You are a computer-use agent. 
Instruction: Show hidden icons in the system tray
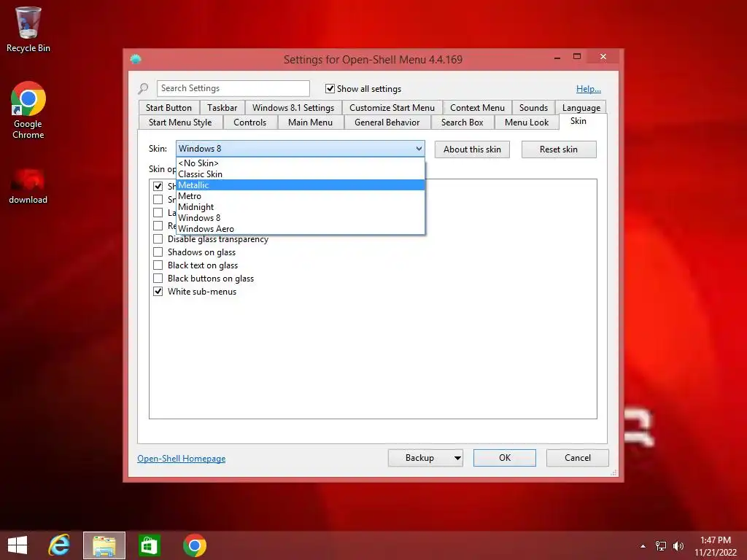coord(643,546)
